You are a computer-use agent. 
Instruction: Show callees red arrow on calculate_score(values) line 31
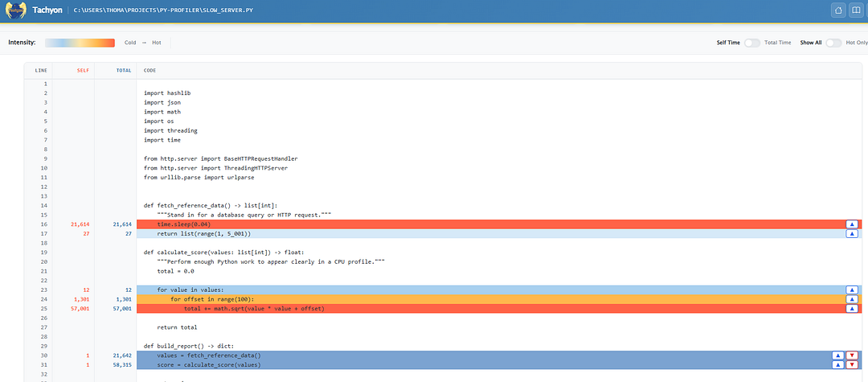coord(852,365)
